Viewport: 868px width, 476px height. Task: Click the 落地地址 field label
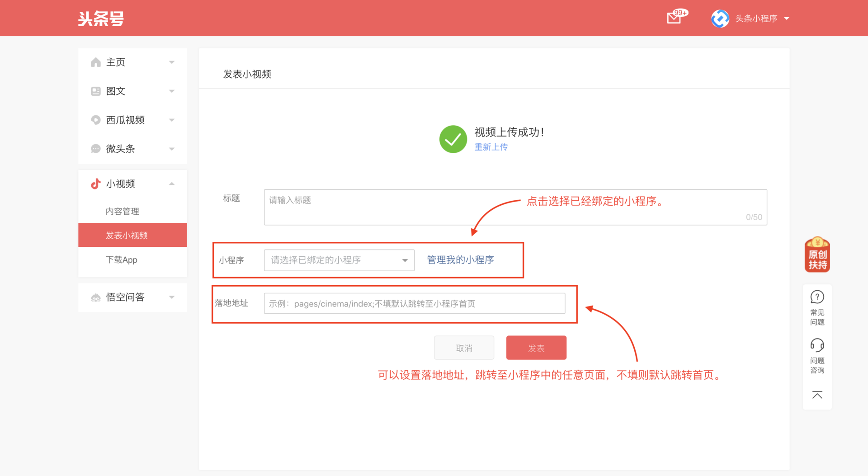pyautogui.click(x=231, y=303)
